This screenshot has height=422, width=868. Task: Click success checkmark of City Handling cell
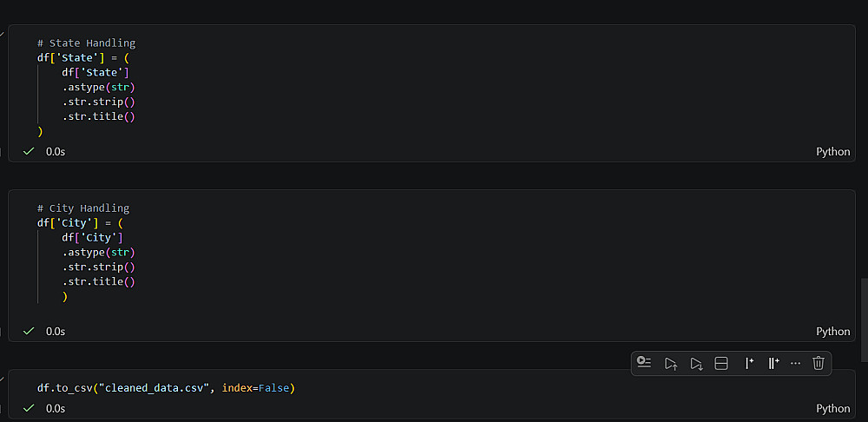(29, 331)
